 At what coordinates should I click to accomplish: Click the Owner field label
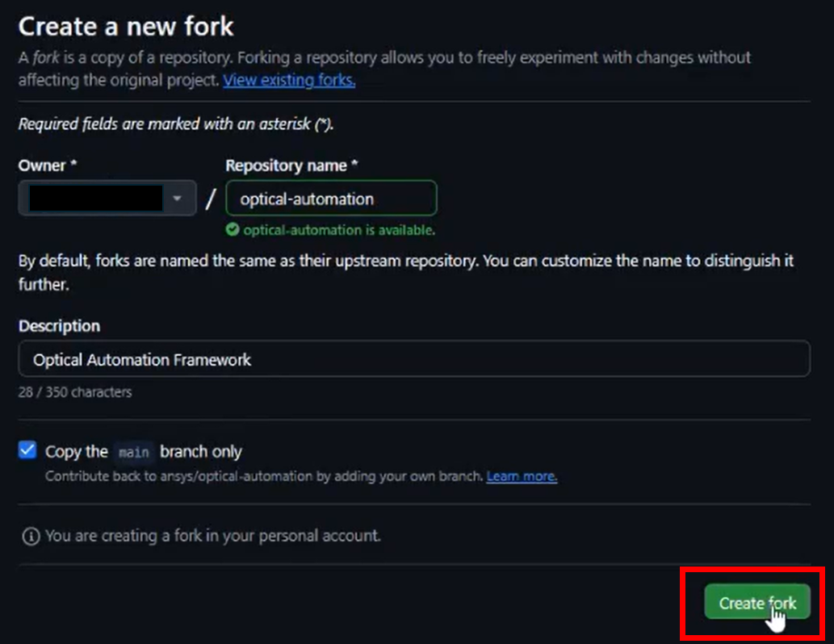[48, 165]
